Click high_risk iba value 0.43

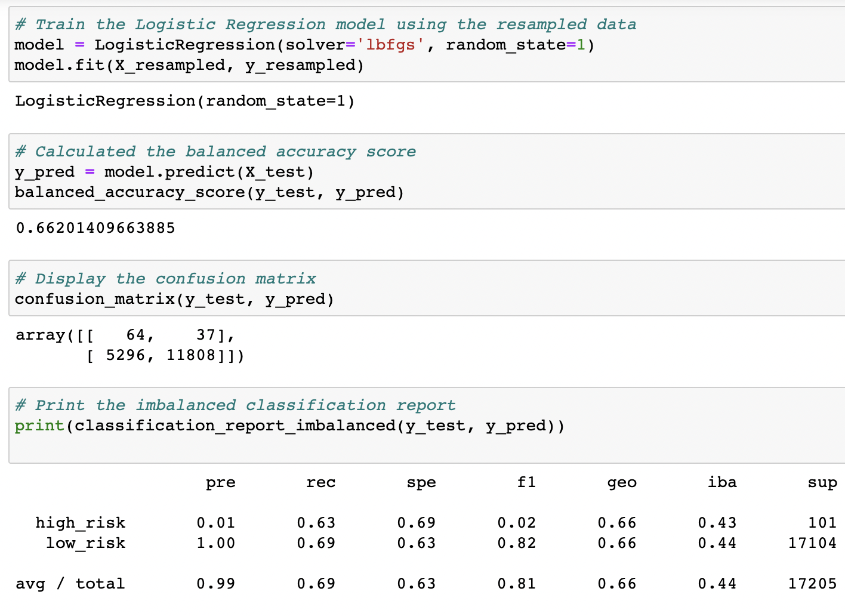(x=717, y=523)
